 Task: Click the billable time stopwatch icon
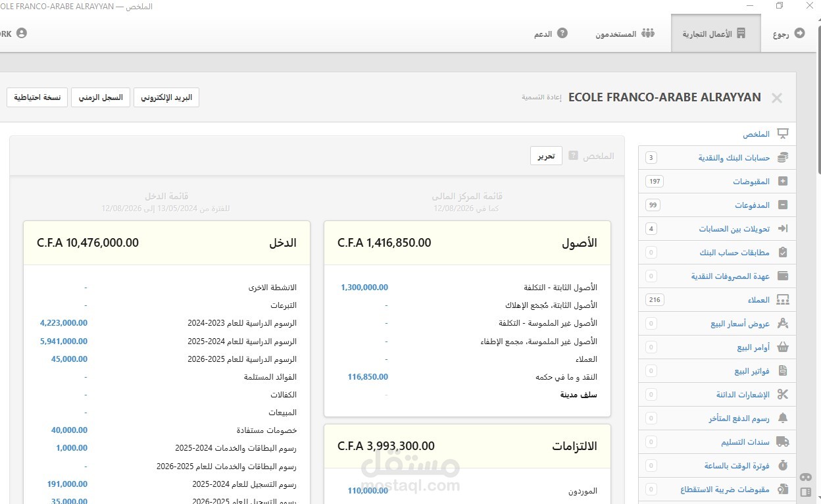(x=782, y=466)
